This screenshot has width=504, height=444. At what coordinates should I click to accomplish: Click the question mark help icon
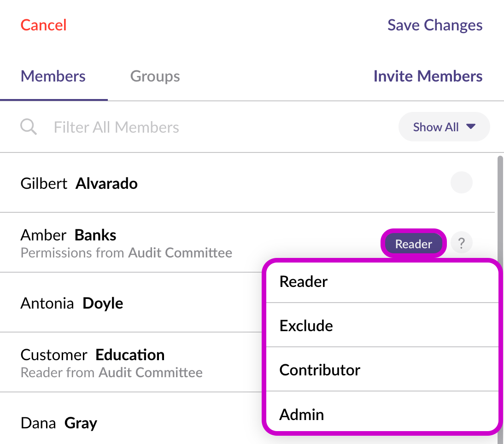461,243
